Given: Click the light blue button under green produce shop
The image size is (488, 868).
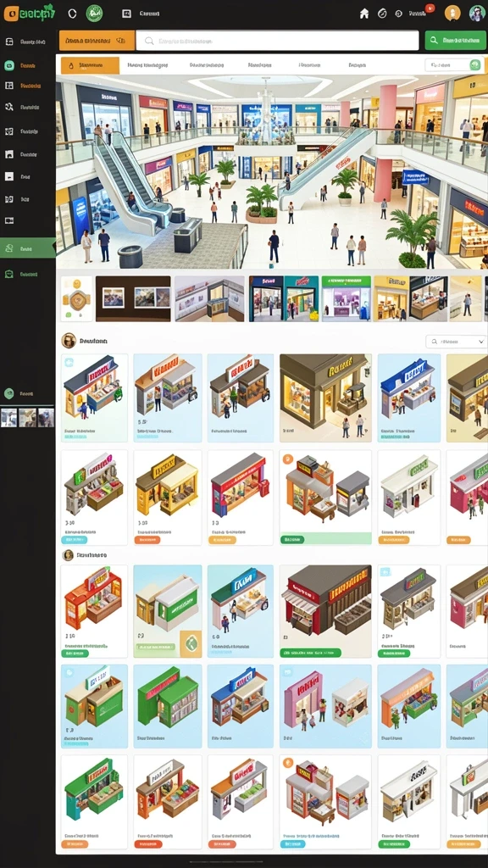Looking at the screenshot, I should 75,540.
